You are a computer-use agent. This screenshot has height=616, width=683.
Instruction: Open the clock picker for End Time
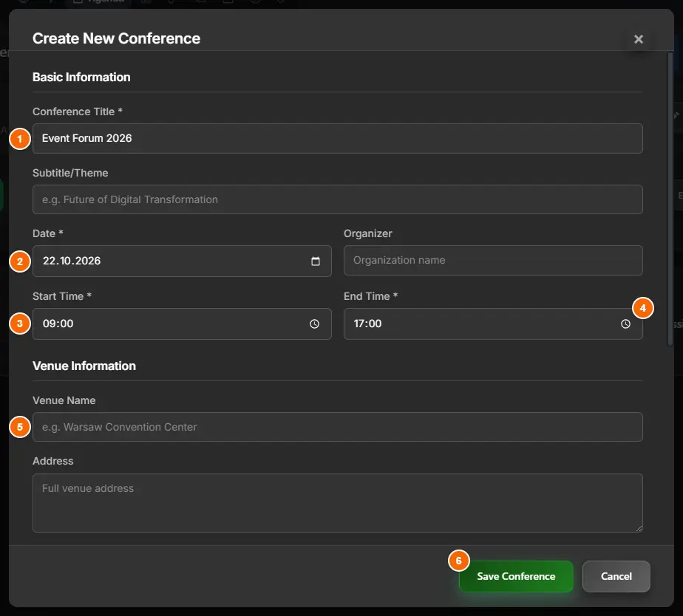[625, 324]
